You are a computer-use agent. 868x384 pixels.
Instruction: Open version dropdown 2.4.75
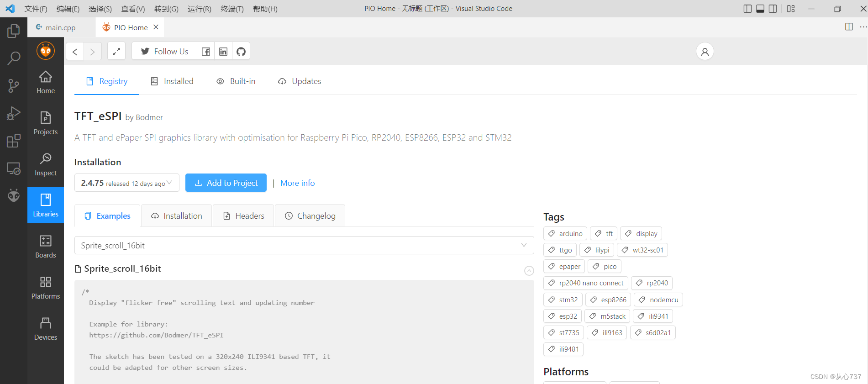click(127, 183)
